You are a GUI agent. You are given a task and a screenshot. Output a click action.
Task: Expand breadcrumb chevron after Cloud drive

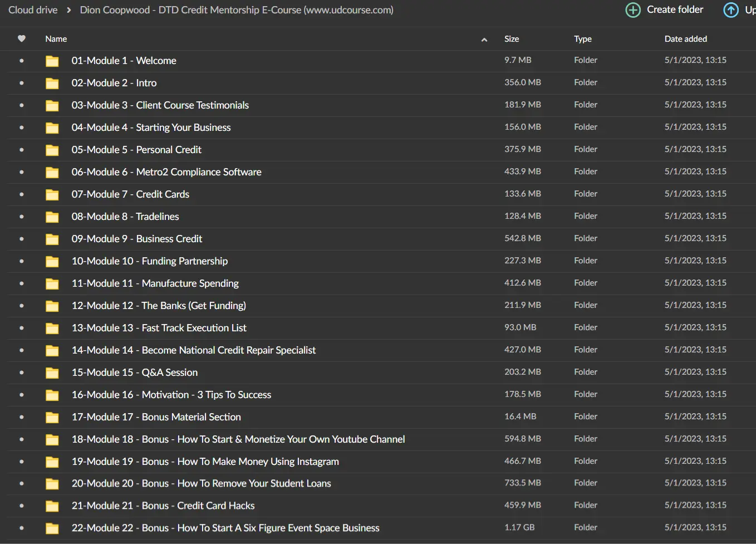[69, 10]
